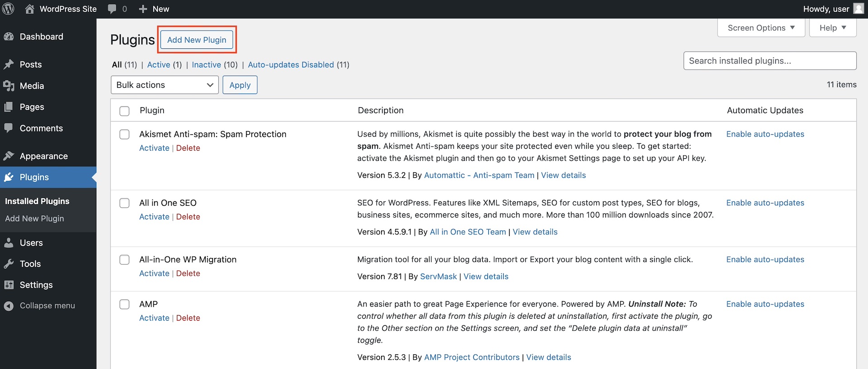Delete the All-in-One WP Migration plugin
Image resolution: width=868 pixels, height=369 pixels.
(188, 273)
